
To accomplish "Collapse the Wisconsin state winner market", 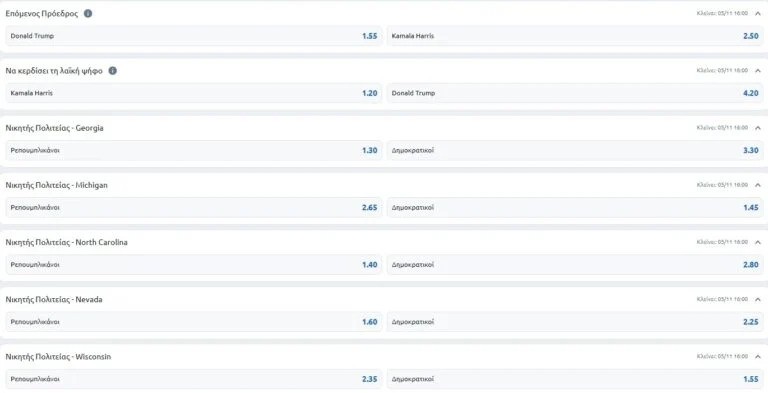I will [758, 357].
